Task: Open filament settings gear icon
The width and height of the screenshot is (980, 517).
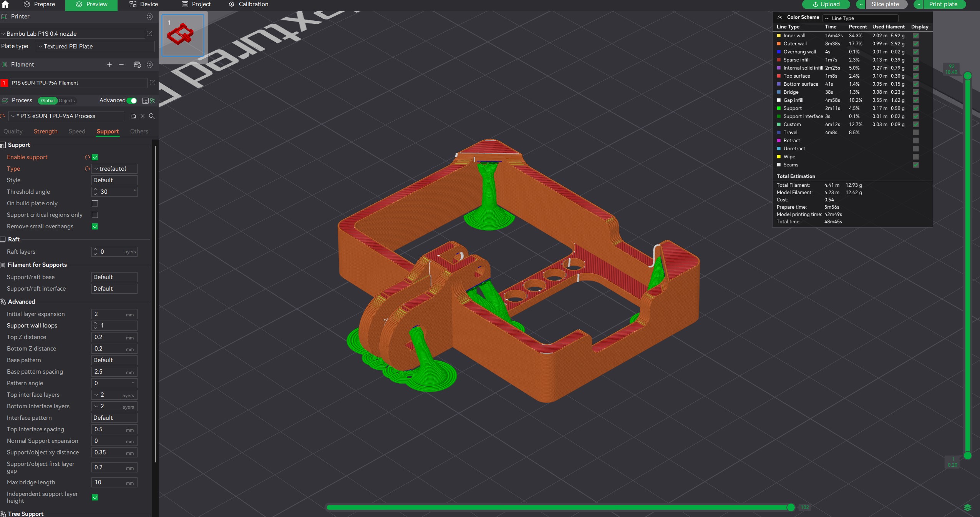Action: 150,65
